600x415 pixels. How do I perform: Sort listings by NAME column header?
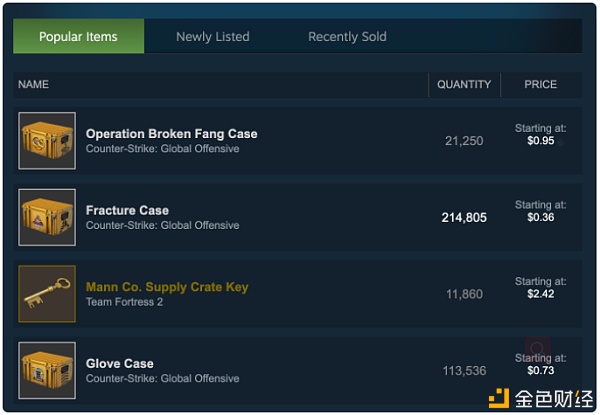(x=33, y=85)
